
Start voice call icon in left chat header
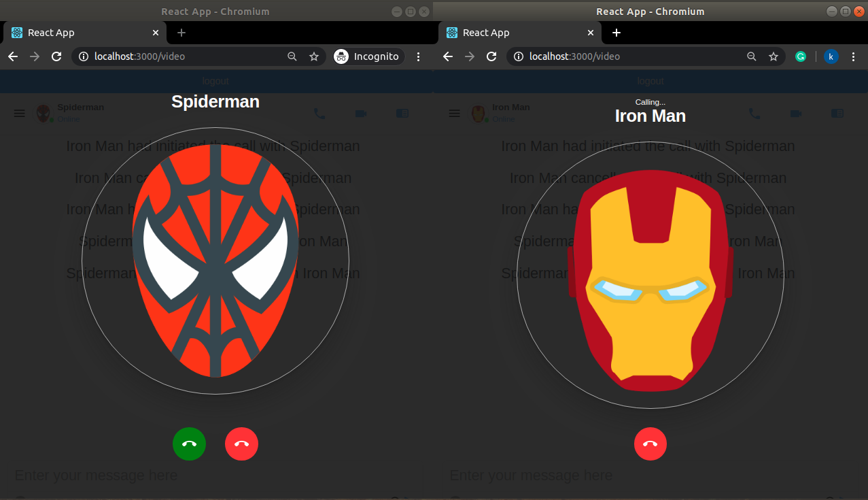click(319, 114)
